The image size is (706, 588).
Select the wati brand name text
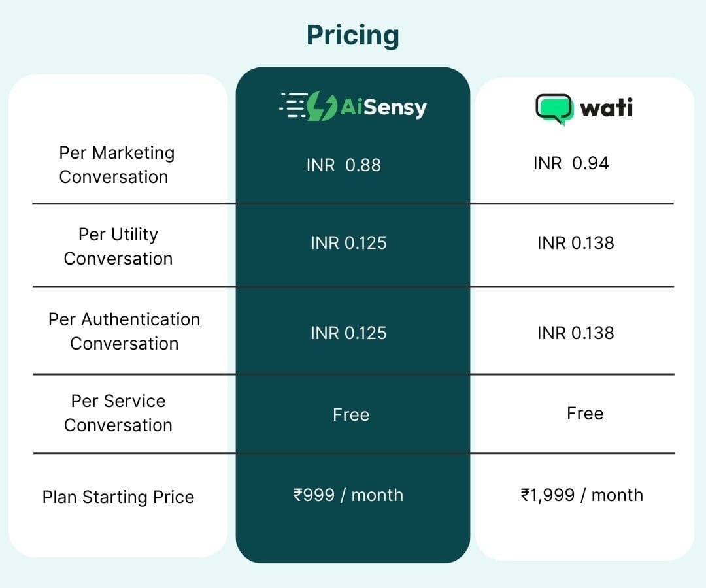click(x=606, y=108)
